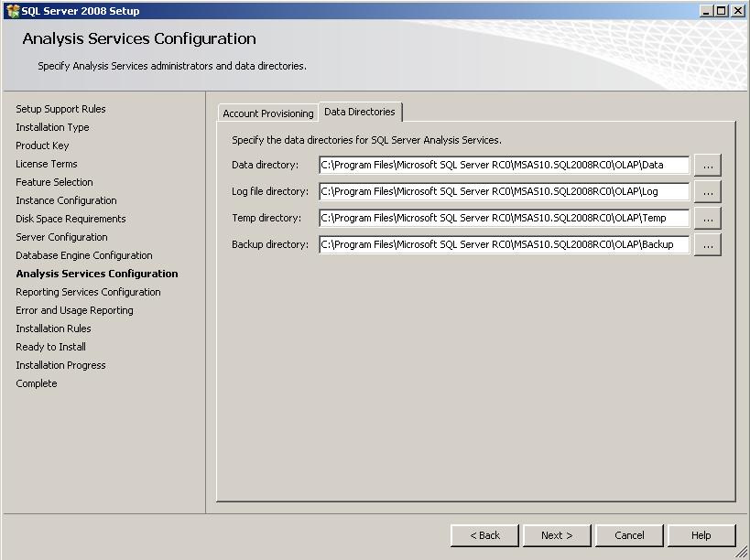Switch to the Account Provisioning tab

pyautogui.click(x=267, y=113)
